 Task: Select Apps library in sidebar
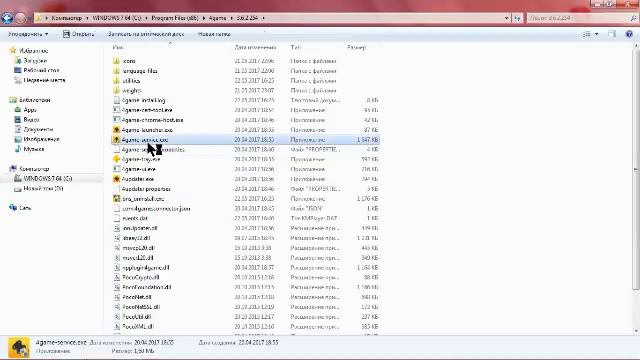(30, 110)
